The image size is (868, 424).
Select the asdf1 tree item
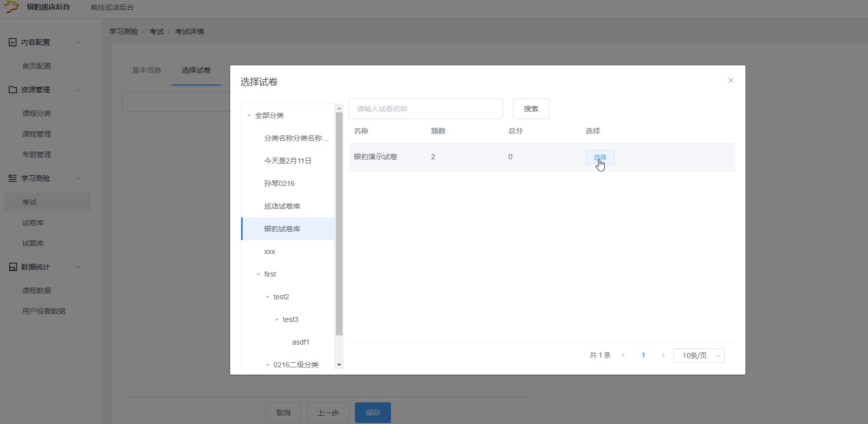[x=300, y=342]
